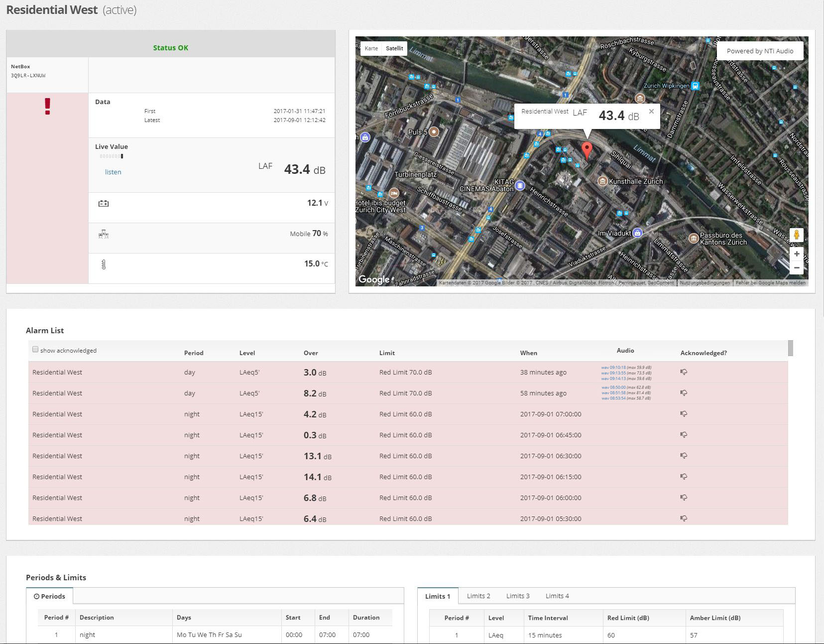Acknowledge the alarm from 2017-09-01 07:00:00
This screenshot has height=644, width=824.
point(684,414)
